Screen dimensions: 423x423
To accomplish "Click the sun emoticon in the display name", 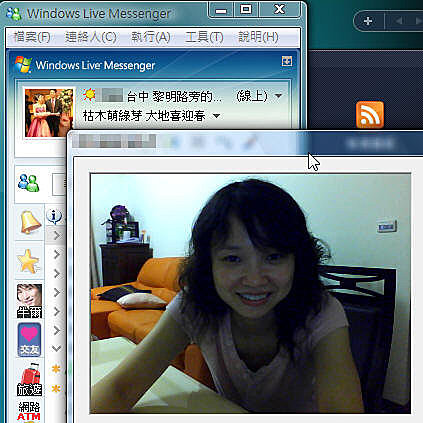I will click(x=89, y=95).
